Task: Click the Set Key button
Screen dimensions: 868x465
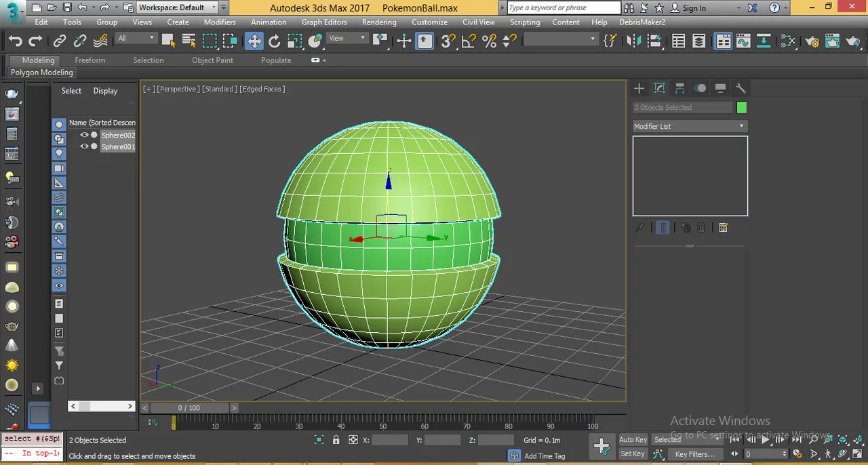Action: coord(633,453)
